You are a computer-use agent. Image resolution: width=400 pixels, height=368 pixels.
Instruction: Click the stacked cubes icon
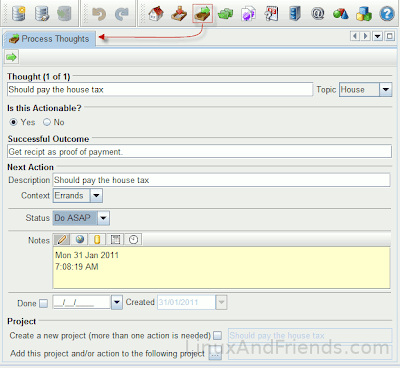tap(364, 14)
